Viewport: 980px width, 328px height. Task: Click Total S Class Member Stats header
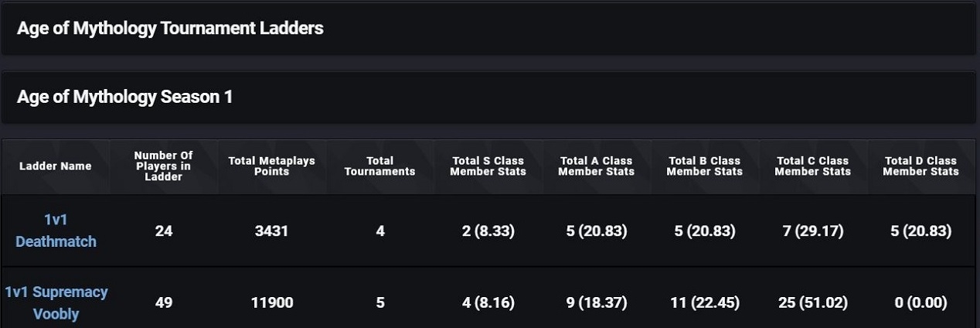pos(488,166)
